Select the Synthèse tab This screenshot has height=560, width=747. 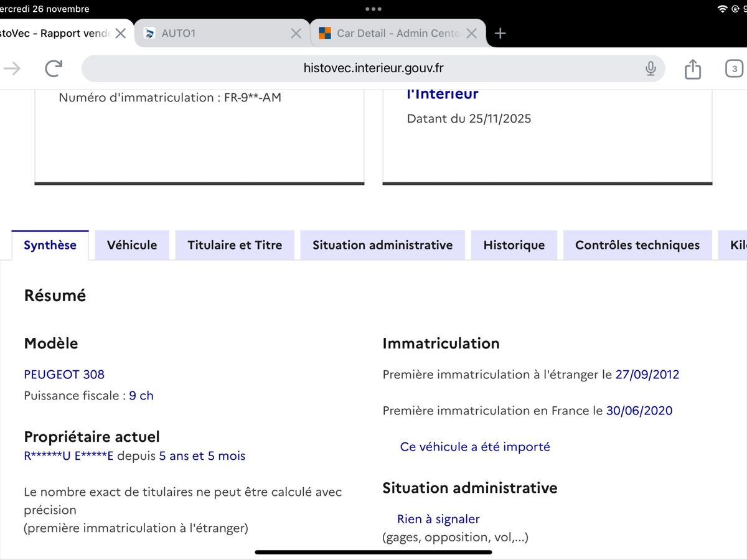pyautogui.click(x=50, y=245)
